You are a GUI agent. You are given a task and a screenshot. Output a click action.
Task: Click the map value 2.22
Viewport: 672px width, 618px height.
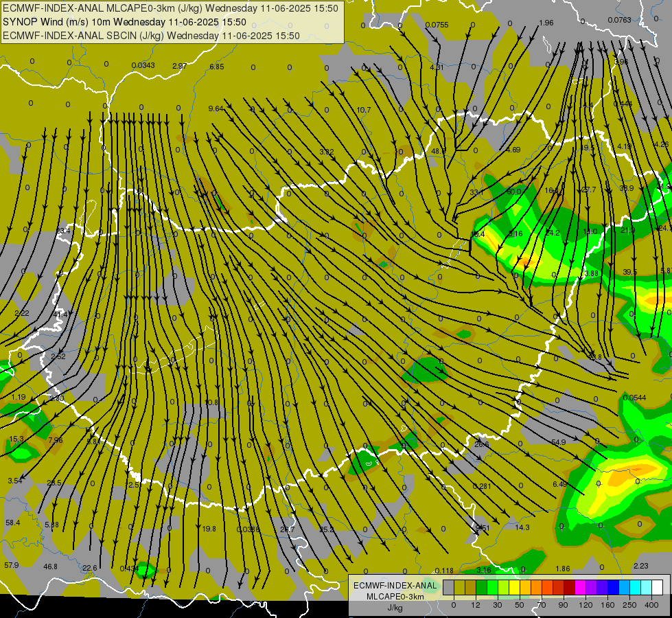point(22,314)
